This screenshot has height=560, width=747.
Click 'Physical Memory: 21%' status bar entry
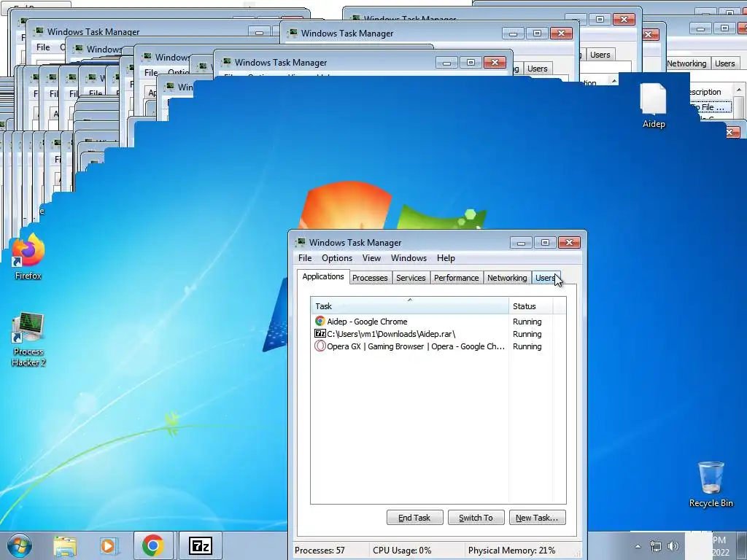click(511, 551)
